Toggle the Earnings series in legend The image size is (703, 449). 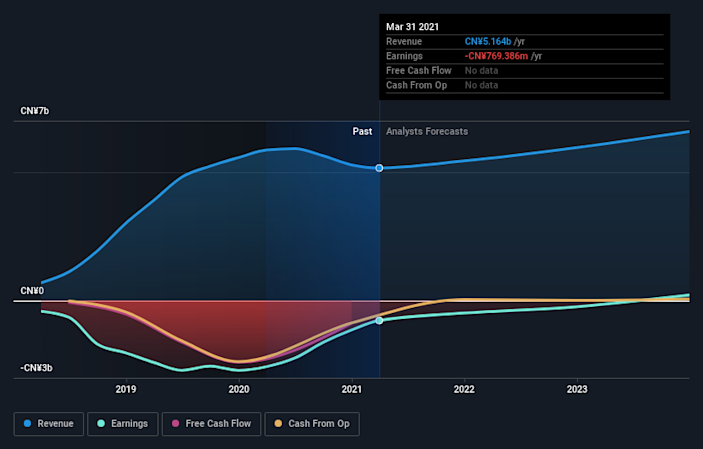pyautogui.click(x=120, y=424)
